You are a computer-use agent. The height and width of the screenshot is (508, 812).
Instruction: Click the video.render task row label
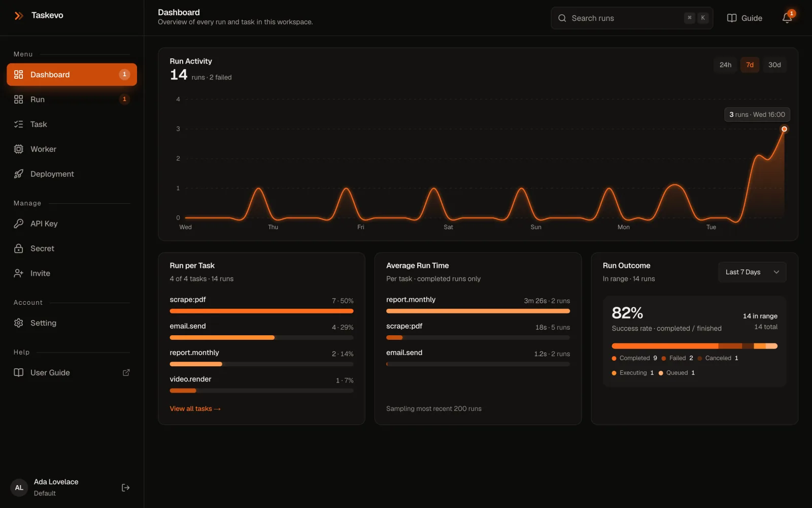click(190, 379)
